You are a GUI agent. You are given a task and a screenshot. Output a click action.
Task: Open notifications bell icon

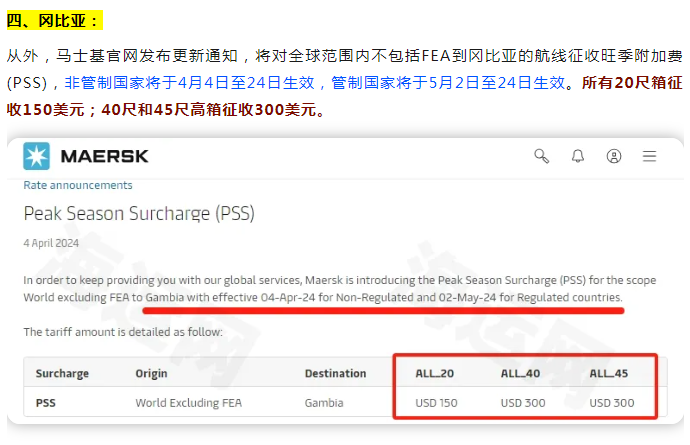click(578, 156)
